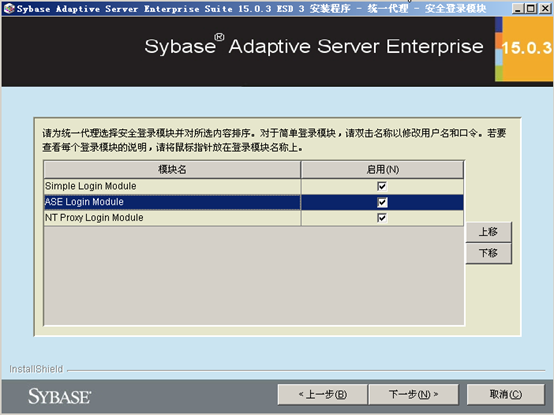
Task: Proceed with the 下一步(N) button
Action: 413,394
